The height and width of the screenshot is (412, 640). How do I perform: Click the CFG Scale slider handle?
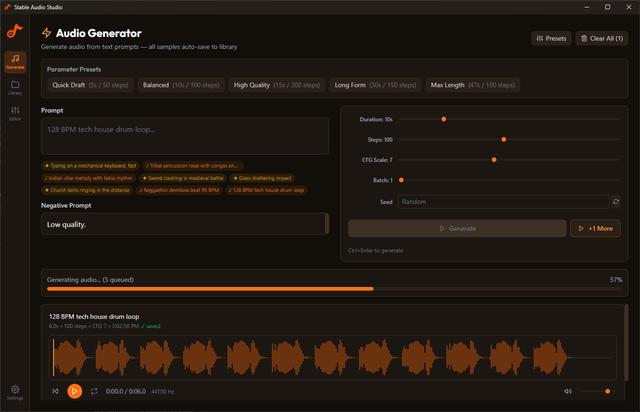pyautogui.click(x=494, y=160)
